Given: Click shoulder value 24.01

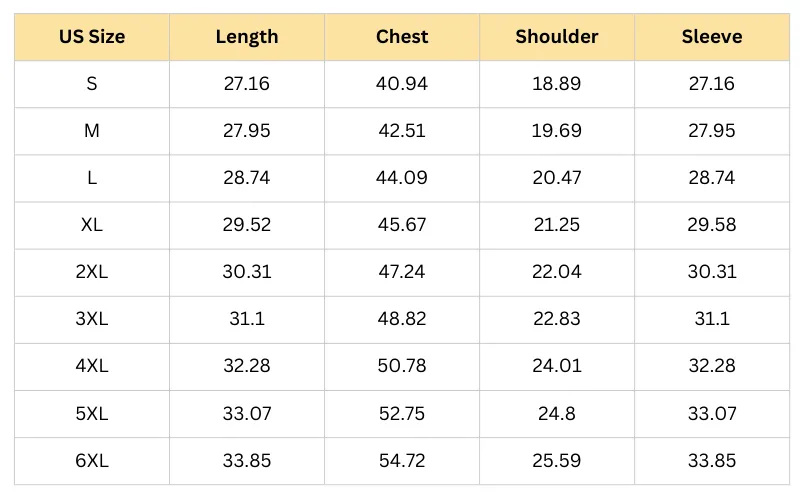Looking at the screenshot, I should tap(557, 366).
